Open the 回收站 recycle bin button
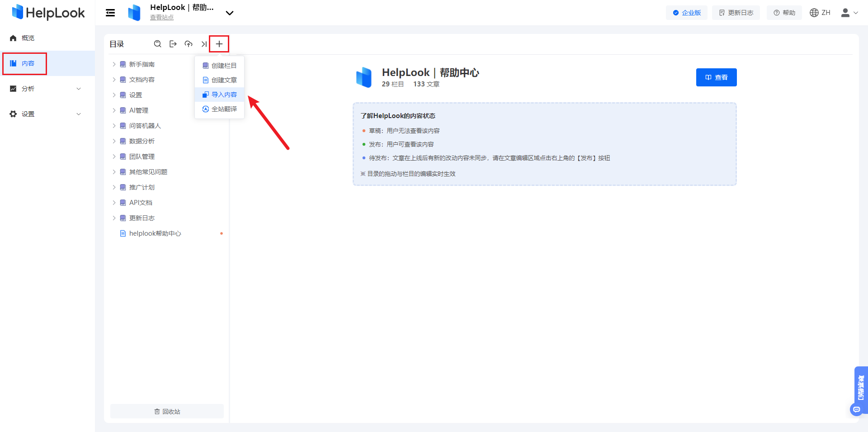 click(x=167, y=411)
